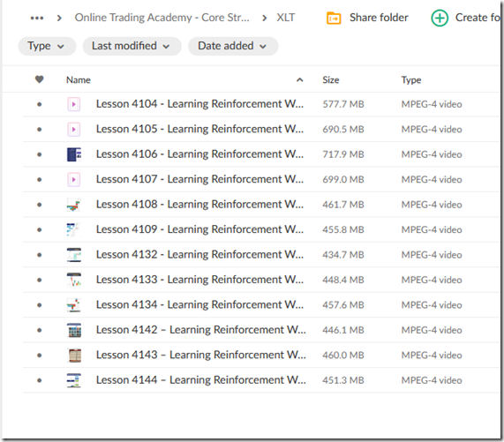Click the 455.8 MB size value

pos(343,229)
